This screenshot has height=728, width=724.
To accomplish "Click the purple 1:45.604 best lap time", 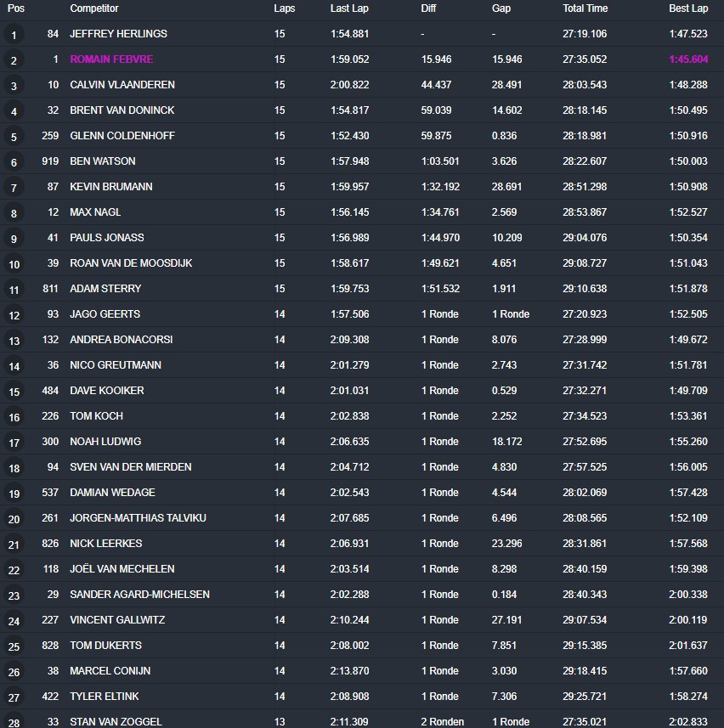I will [x=687, y=59].
